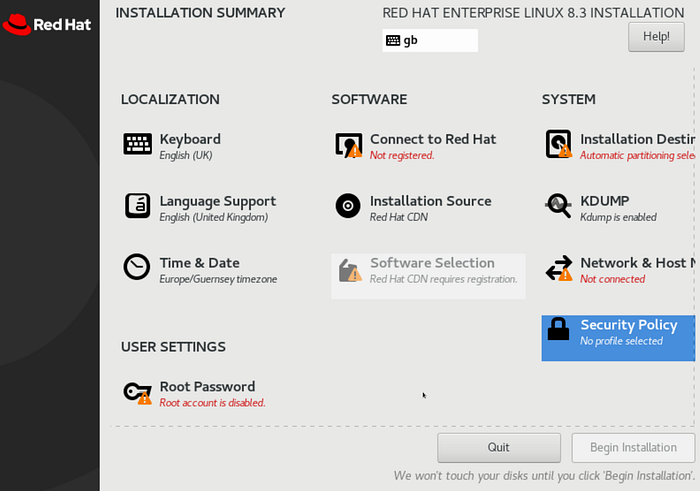The height and width of the screenshot is (491, 700).
Task: Click the Help! button
Action: pos(656,37)
